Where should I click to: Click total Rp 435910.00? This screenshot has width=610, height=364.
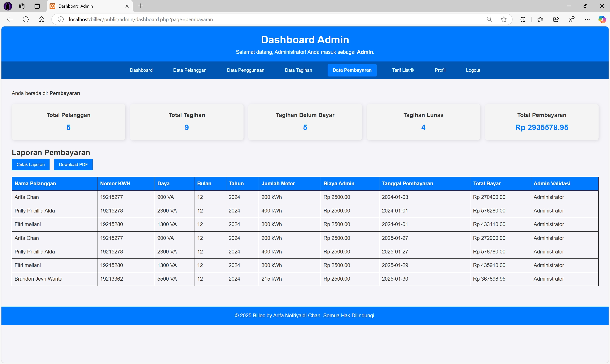(489, 265)
